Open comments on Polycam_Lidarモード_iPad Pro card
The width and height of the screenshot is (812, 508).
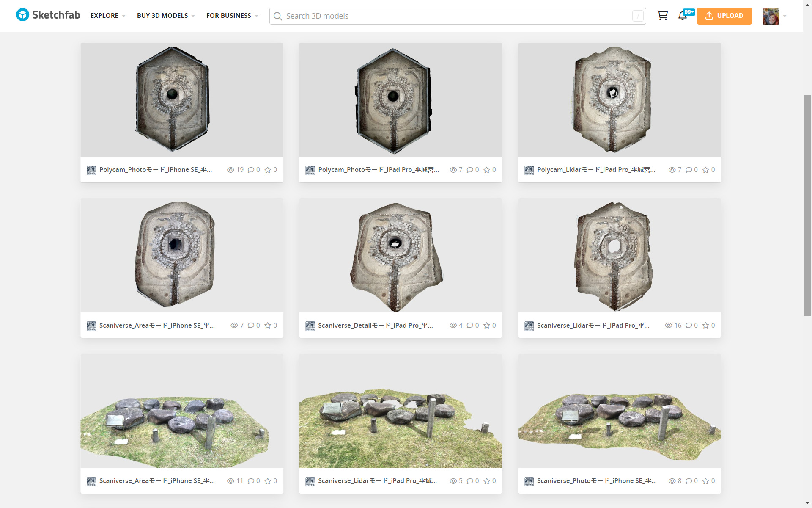(689, 170)
